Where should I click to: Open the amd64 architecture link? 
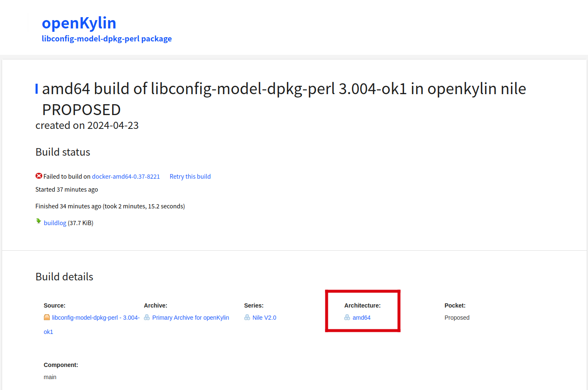click(x=361, y=318)
